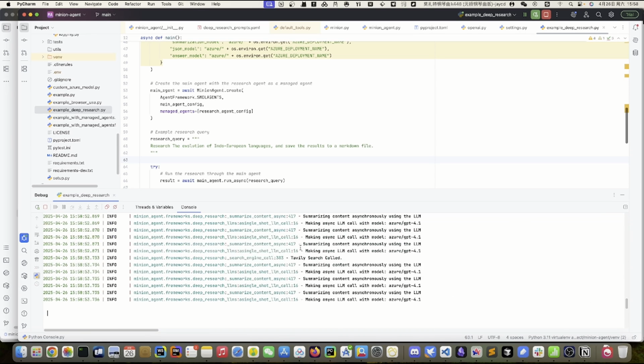Screen dimensions: 644x364
Task: Open the AI Assistant tool window
Action: [635, 40]
